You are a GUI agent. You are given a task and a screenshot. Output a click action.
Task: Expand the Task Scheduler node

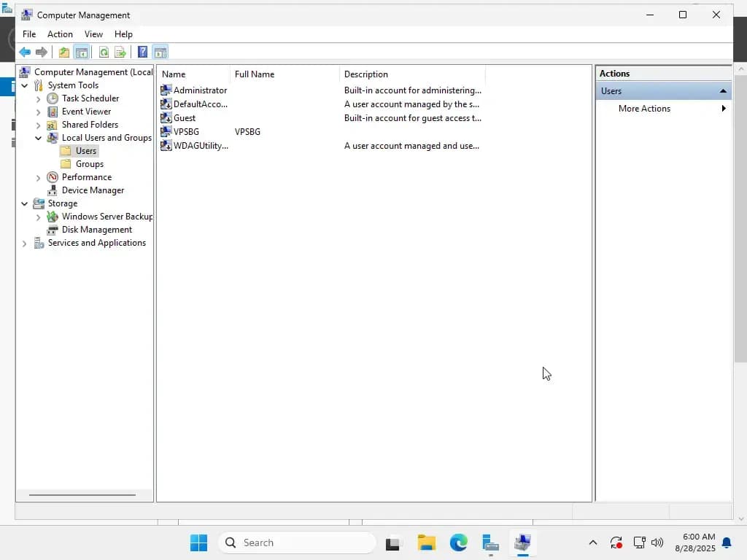[x=38, y=99]
